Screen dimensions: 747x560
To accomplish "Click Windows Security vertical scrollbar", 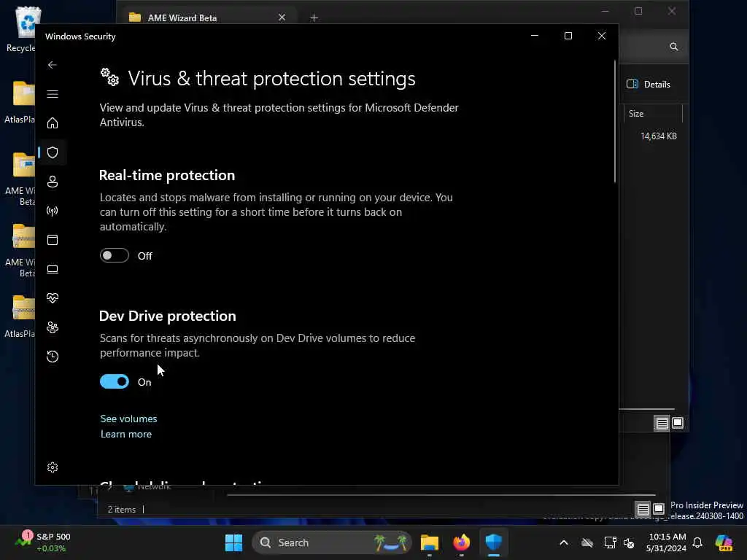I will coord(615,122).
